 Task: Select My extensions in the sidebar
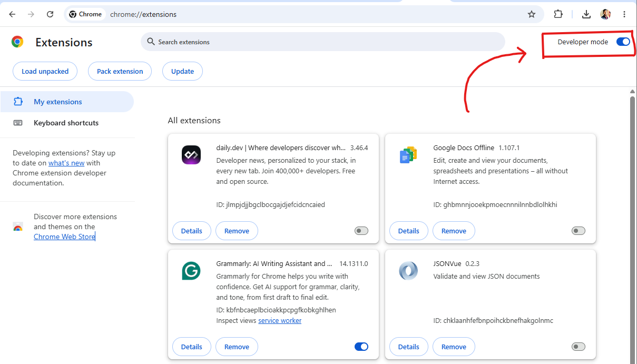[x=67, y=102]
